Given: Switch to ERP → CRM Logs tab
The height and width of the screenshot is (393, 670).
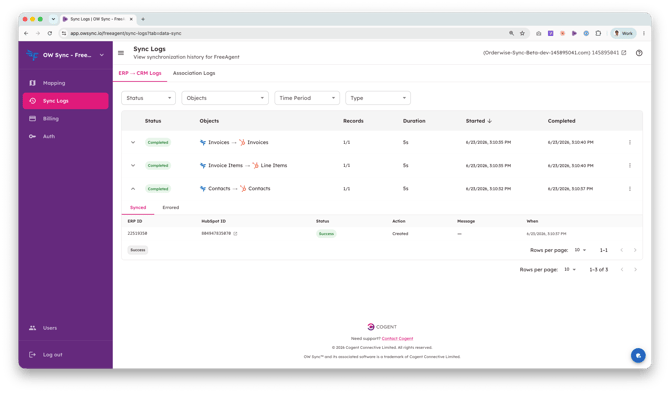Looking at the screenshot, I should pos(140,73).
